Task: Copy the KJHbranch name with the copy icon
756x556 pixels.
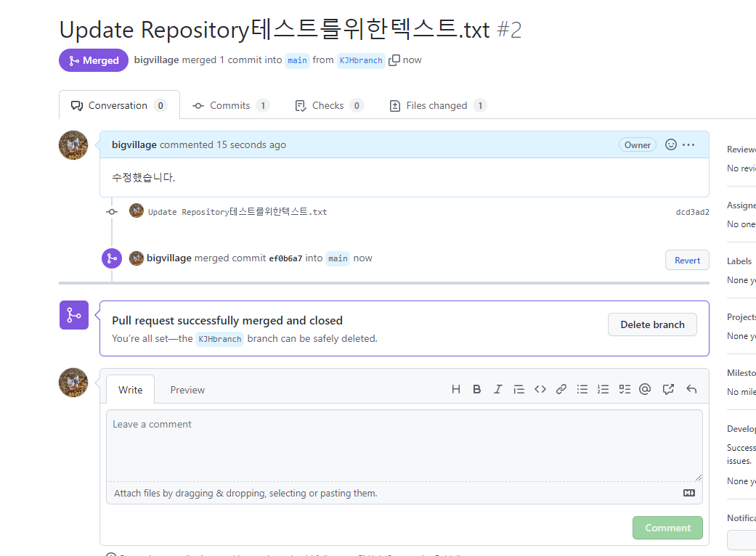Action: [x=394, y=60]
